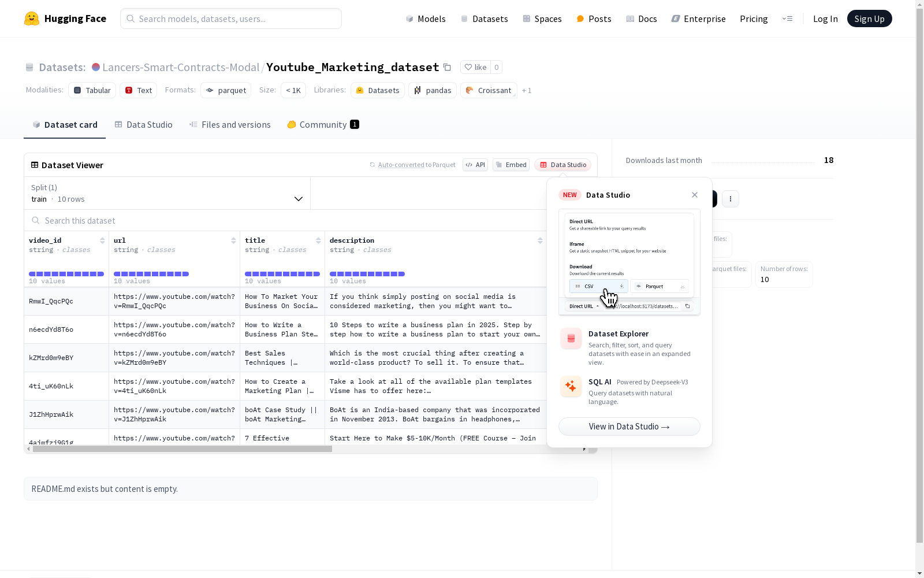This screenshot has height=578, width=924.
Task: Select the Croissant library tag
Action: [489, 90]
